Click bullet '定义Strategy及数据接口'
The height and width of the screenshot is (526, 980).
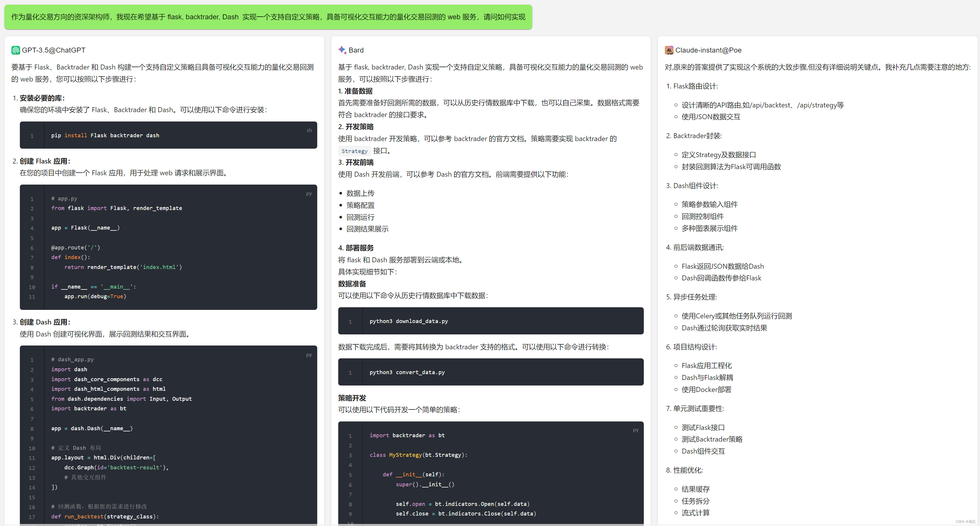pyautogui.click(x=719, y=155)
